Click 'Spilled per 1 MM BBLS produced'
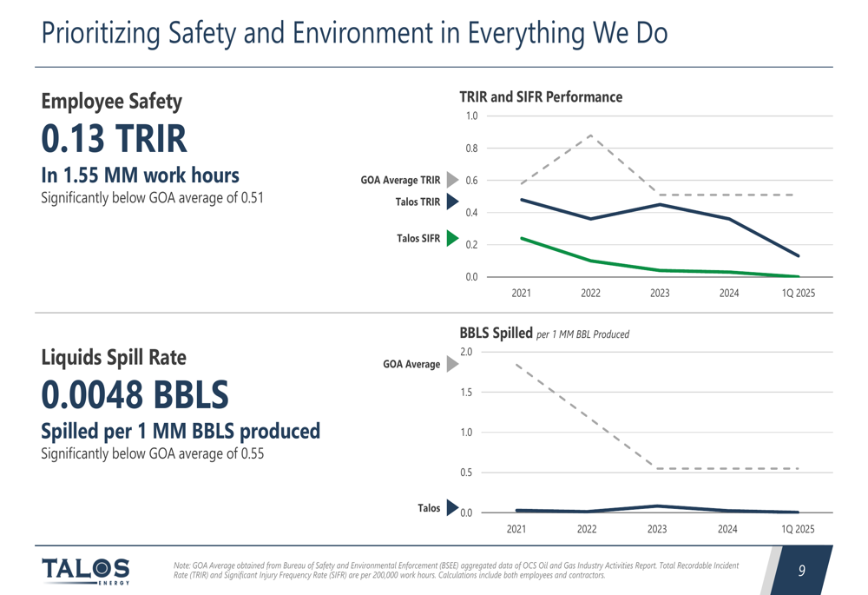 [x=181, y=431]
